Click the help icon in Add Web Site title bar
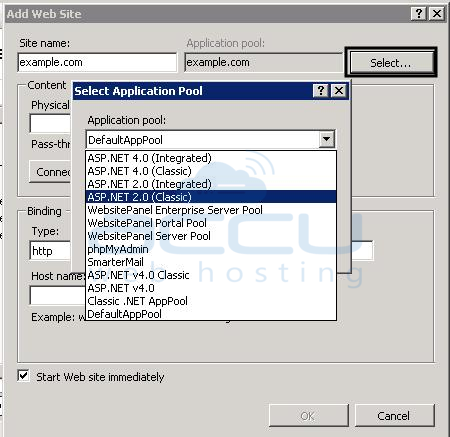The width and height of the screenshot is (450, 437). tap(419, 14)
